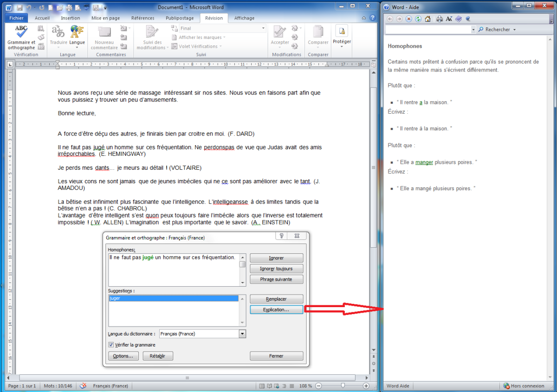Click Page : 1 sur 1 in status bar
The width and height of the screenshot is (557, 392).
tap(22, 386)
